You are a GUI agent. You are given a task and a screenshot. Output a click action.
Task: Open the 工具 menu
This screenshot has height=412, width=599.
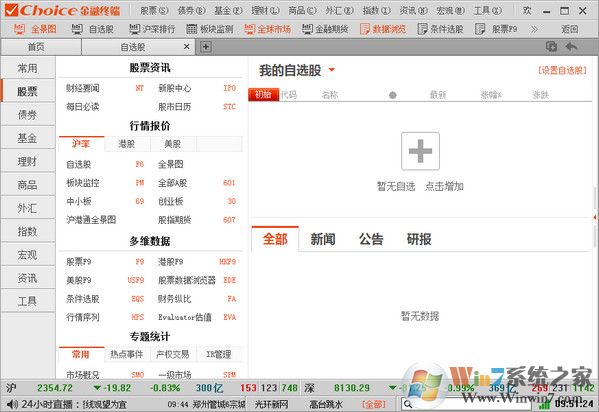point(487,10)
